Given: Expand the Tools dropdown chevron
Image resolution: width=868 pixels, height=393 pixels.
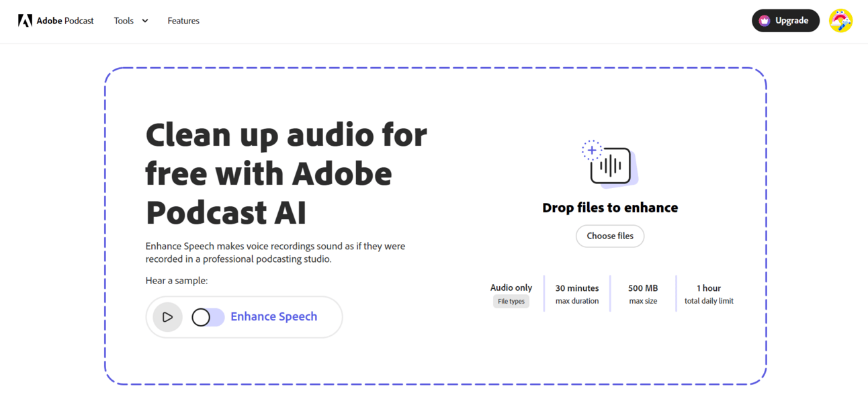Looking at the screenshot, I should [145, 21].
